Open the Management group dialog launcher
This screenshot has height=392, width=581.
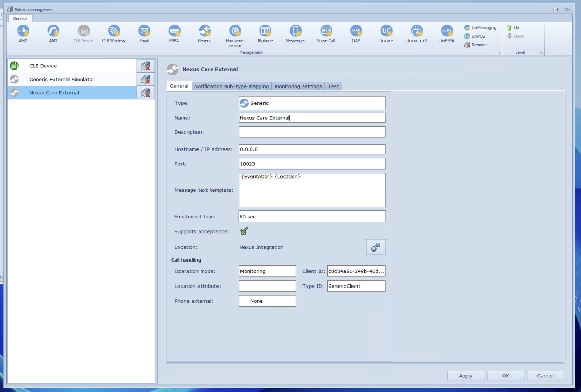[x=499, y=53]
